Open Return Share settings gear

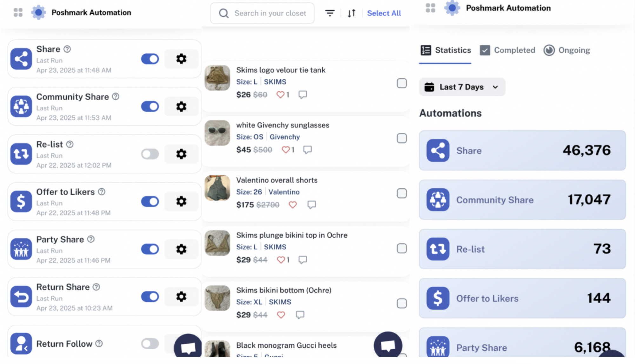181,297
